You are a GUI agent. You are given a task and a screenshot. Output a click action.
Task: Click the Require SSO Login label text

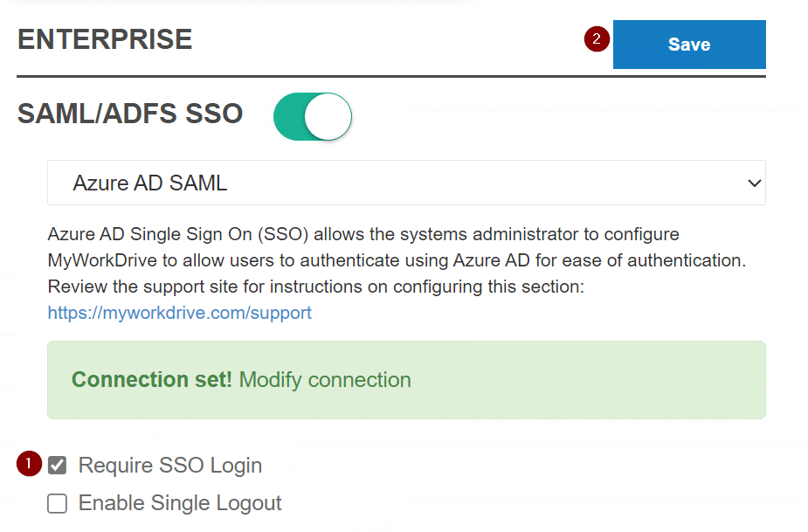[170, 464]
